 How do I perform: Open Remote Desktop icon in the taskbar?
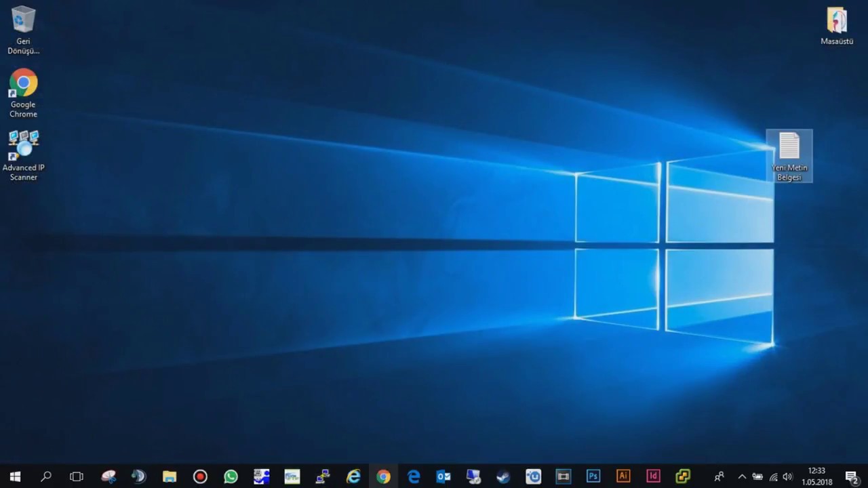[x=473, y=476]
